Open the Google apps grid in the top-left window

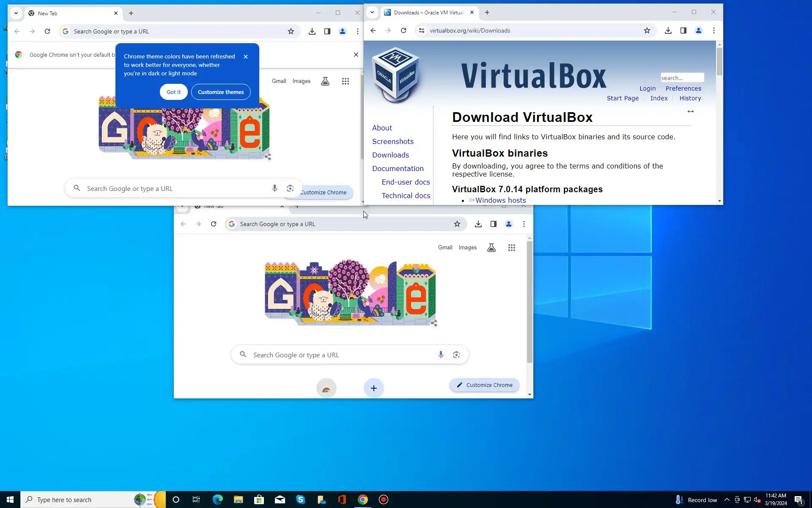click(345, 81)
